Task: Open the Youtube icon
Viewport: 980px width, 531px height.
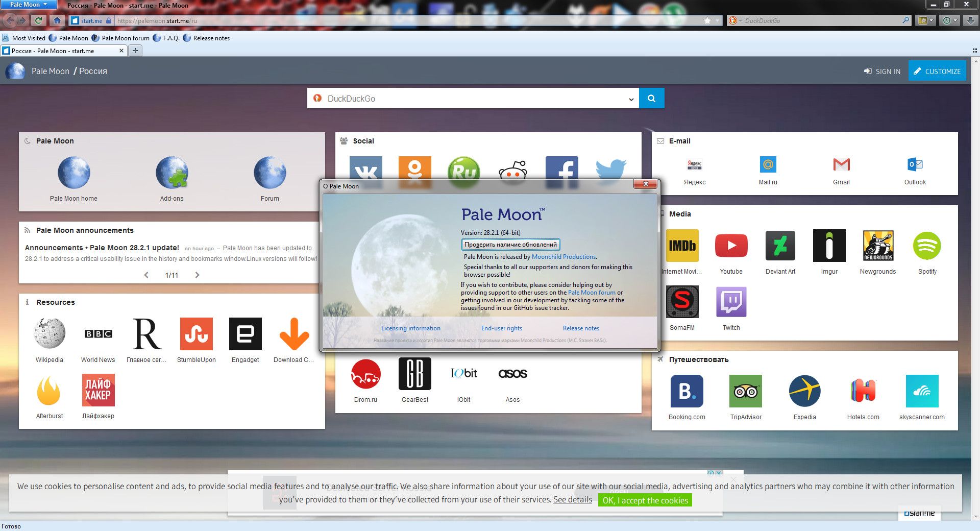Action: point(731,246)
